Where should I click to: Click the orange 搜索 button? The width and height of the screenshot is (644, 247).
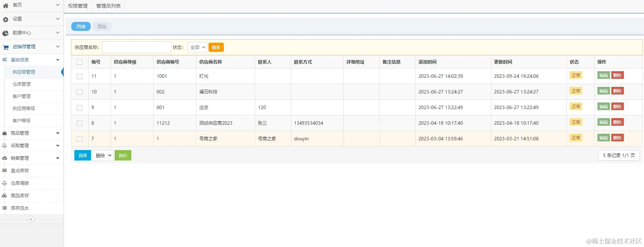(x=216, y=47)
